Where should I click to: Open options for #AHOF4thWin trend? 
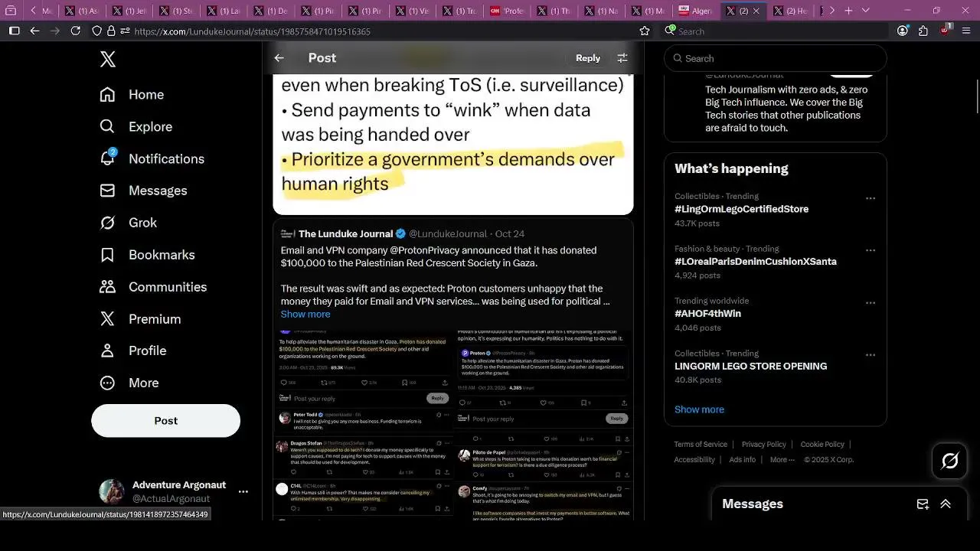click(871, 303)
